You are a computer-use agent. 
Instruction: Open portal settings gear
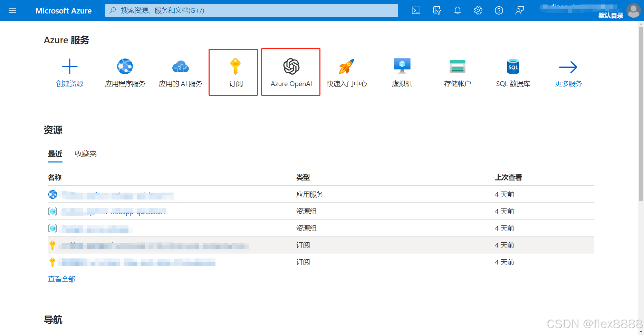tap(478, 10)
